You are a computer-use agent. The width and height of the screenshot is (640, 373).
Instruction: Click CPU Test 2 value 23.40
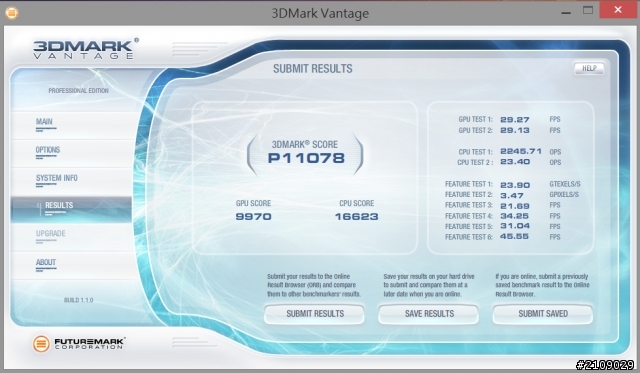click(x=515, y=162)
